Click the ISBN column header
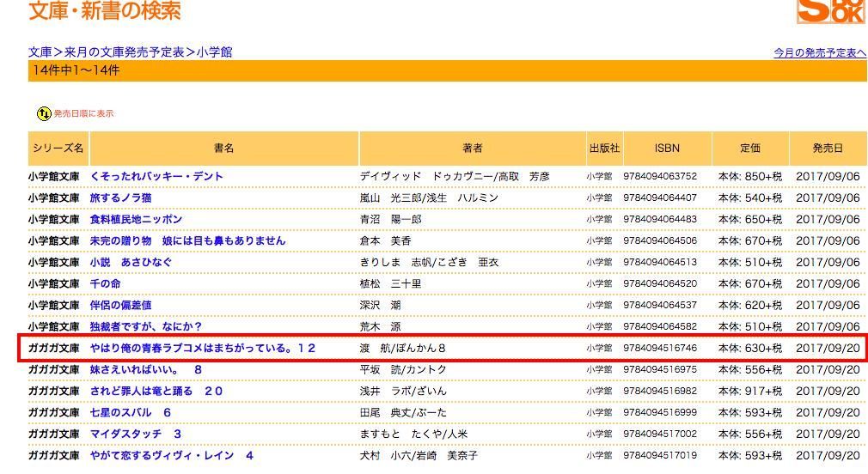868x474 pixels. (667, 149)
